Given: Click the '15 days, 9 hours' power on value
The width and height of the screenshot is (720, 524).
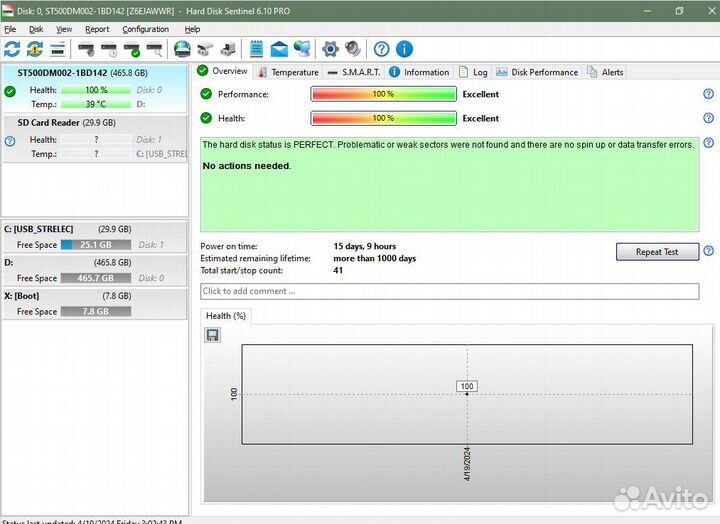Looking at the screenshot, I should tap(365, 246).
